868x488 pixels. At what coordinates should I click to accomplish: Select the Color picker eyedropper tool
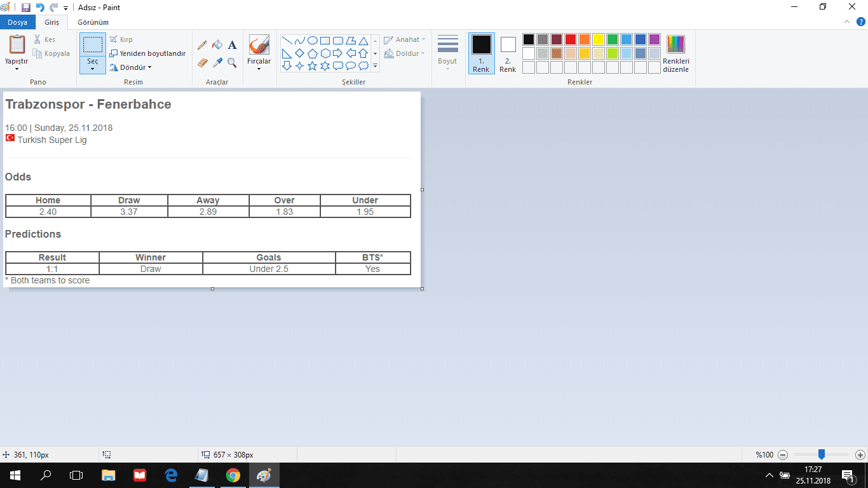pyautogui.click(x=217, y=62)
